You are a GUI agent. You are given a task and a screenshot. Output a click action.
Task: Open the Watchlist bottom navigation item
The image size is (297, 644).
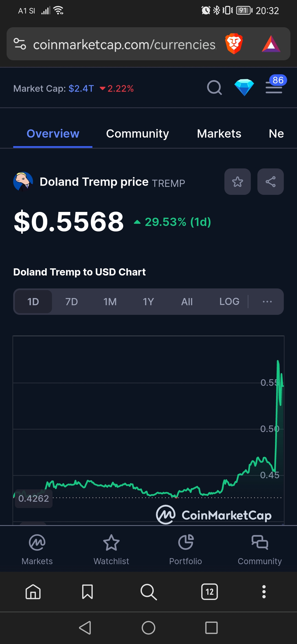111,549
